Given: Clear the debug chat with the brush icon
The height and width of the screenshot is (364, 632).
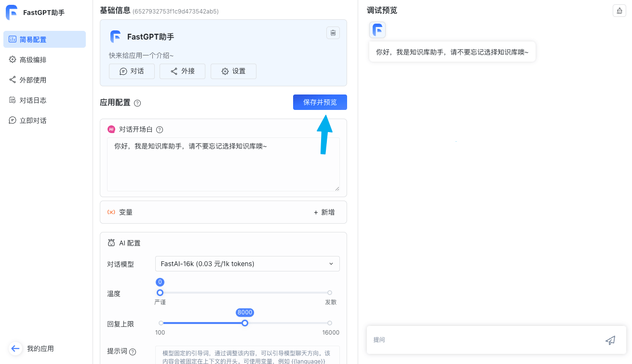Looking at the screenshot, I should click(x=619, y=10).
